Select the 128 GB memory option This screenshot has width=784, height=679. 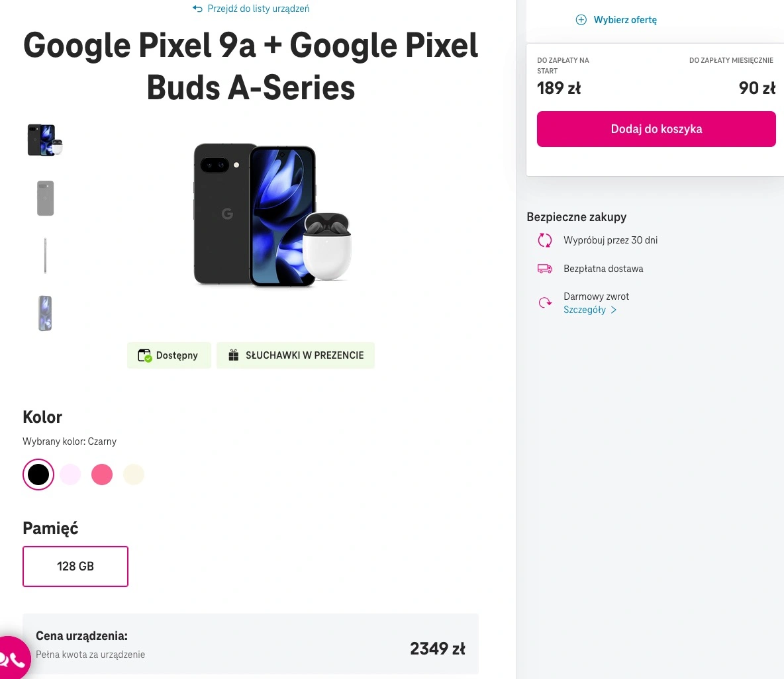(75, 566)
